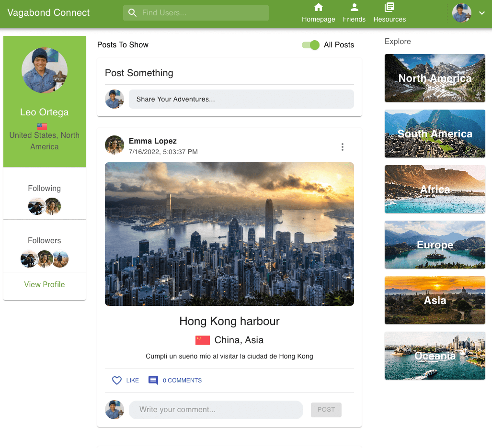Image resolution: width=492 pixels, height=448 pixels.
Task: Click the United States flag icon
Action: 42,127
